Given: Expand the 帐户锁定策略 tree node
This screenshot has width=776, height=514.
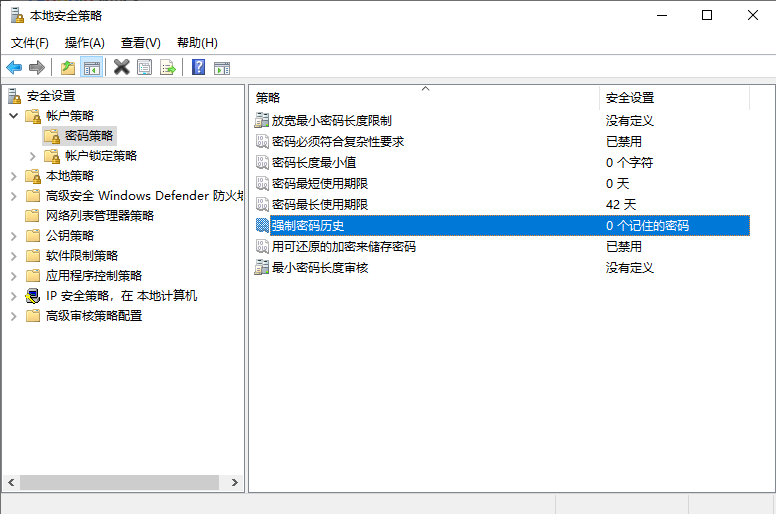Looking at the screenshot, I should (33, 156).
